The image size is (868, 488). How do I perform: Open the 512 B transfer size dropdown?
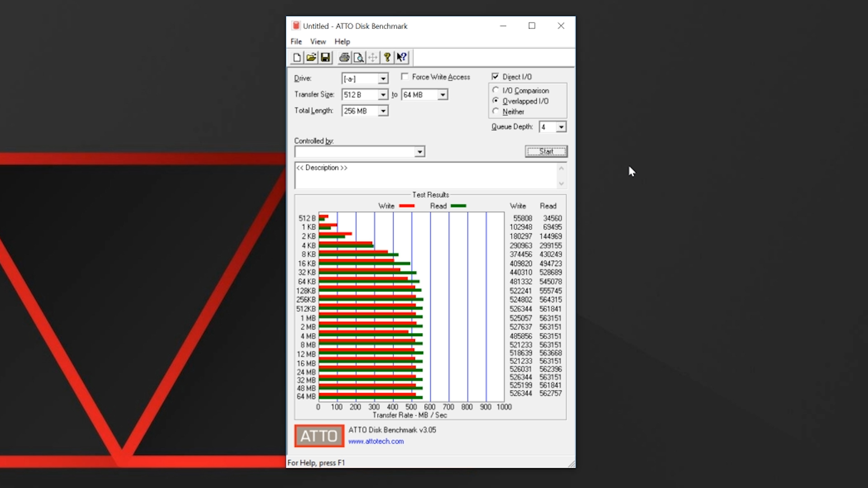click(x=383, y=95)
